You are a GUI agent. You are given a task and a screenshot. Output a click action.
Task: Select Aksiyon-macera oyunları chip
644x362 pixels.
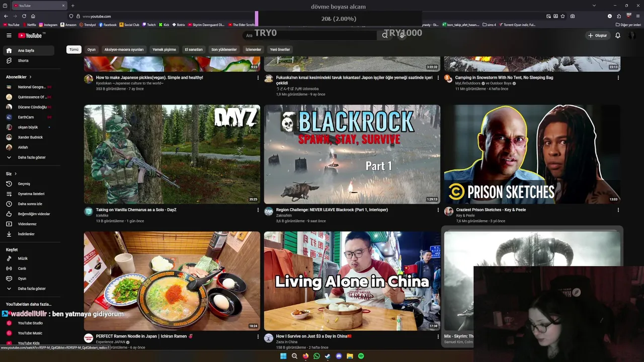coord(124,49)
